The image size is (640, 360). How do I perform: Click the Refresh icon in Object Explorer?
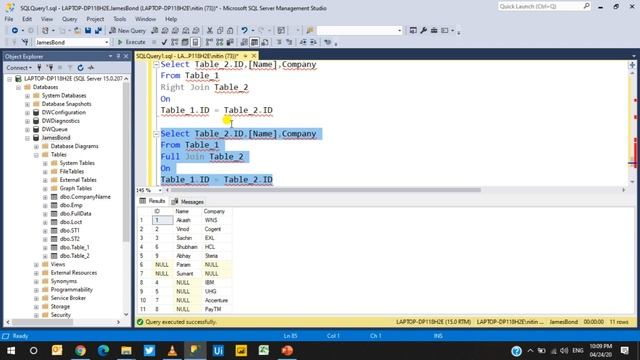80,68
